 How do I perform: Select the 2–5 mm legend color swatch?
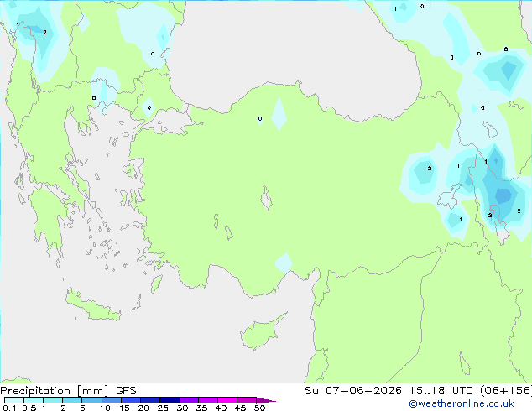(72, 400)
